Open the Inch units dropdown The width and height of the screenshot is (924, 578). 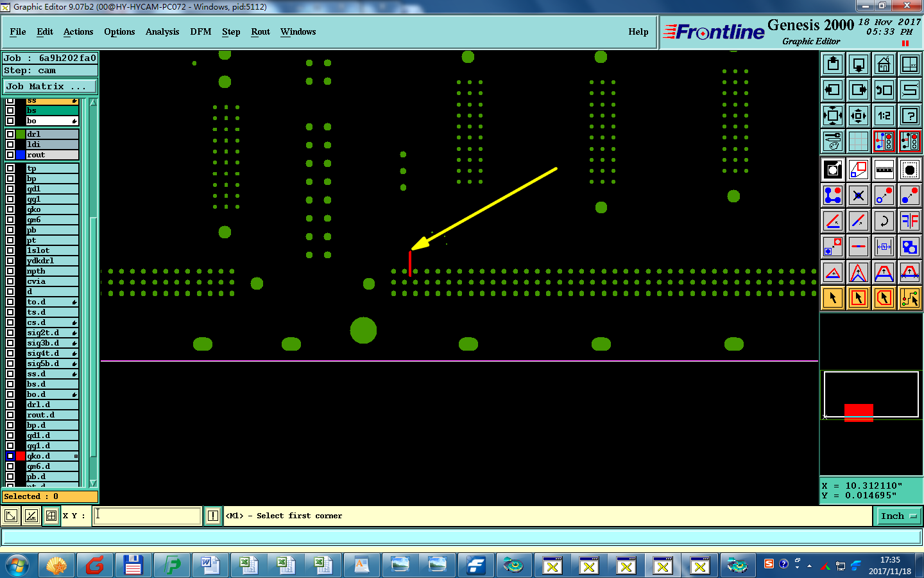pos(898,516)
